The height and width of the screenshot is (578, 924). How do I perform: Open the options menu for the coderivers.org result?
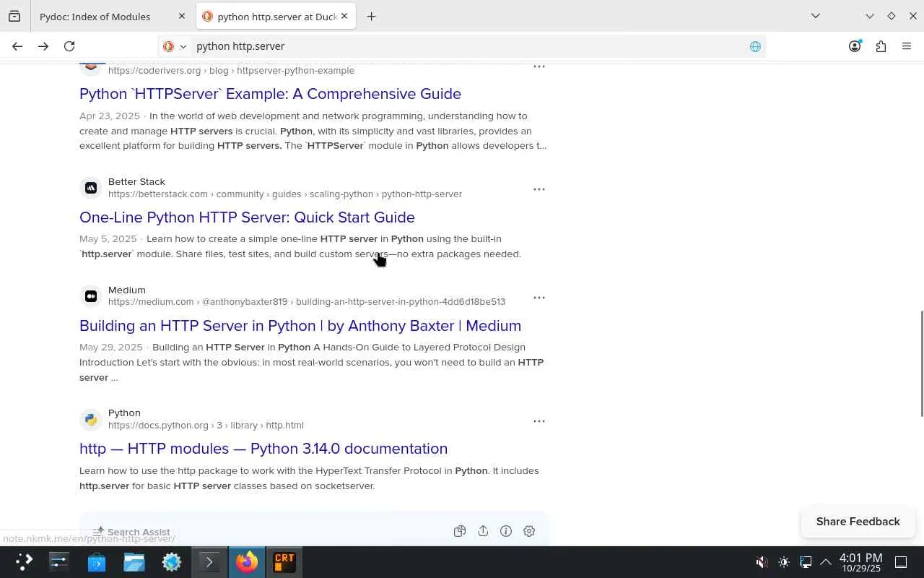[539, 66]
